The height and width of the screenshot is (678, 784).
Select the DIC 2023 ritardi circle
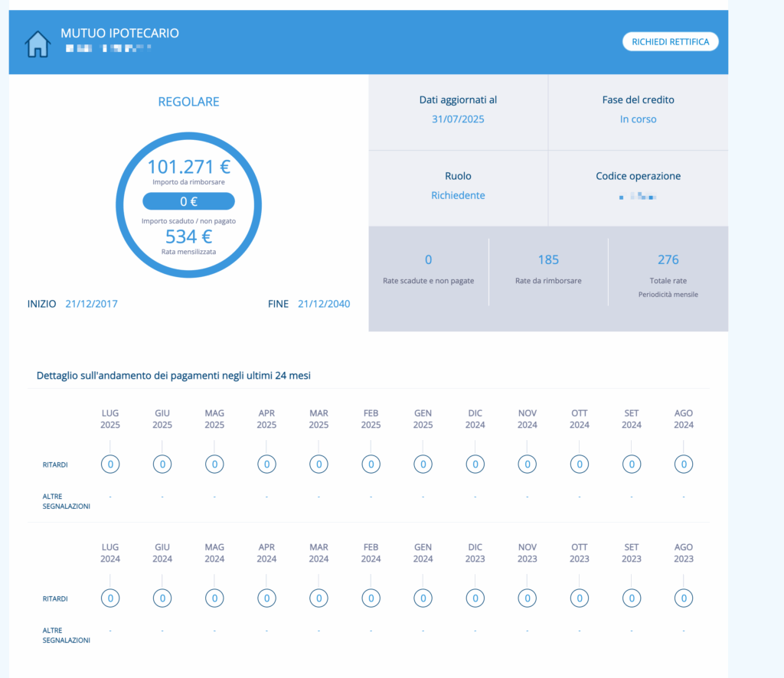click(x=475, y=598)
